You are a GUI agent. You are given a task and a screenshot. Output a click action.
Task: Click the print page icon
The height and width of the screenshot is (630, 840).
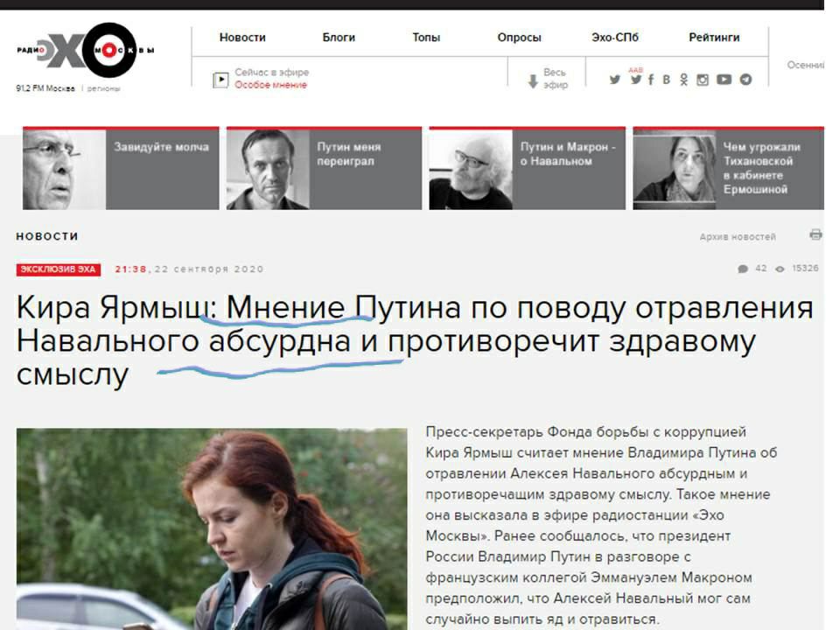point(815,234)
